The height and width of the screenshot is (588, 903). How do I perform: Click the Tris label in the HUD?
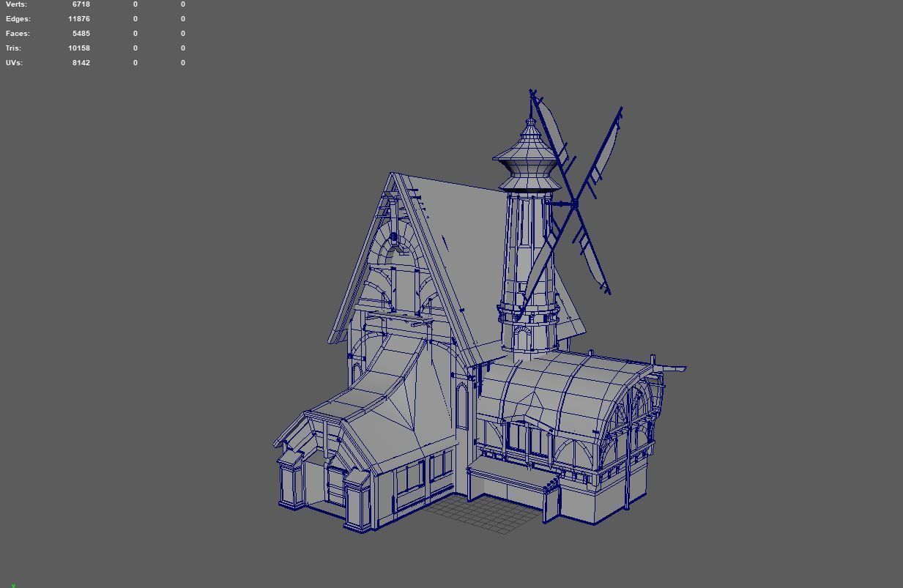click(x=13, y=48)
